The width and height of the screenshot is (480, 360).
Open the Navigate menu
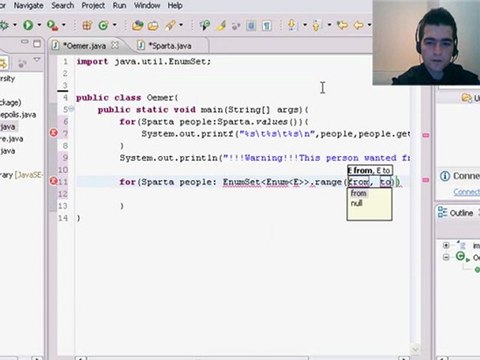(28, 6)
